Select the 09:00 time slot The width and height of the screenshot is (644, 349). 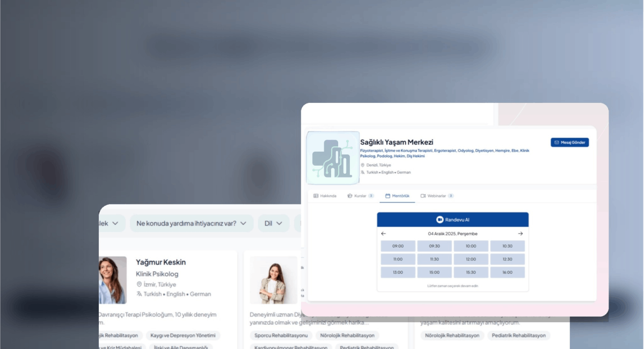[x=398, y=246]
